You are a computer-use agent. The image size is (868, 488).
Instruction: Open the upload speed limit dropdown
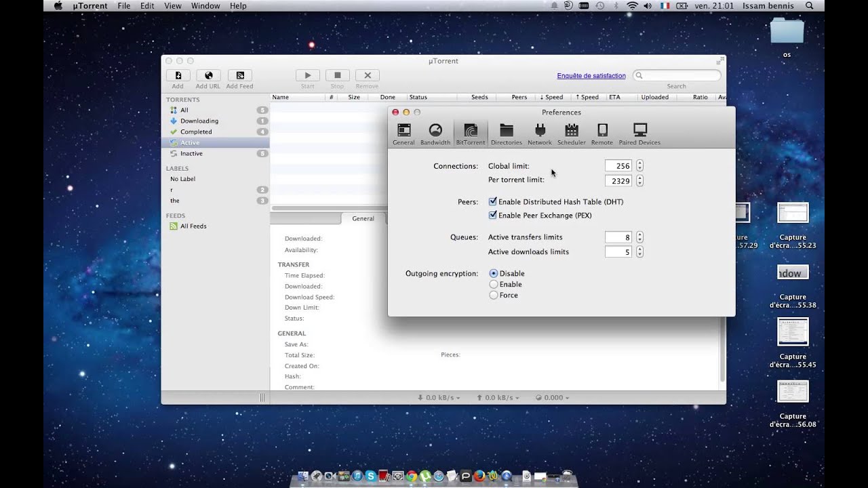point(498,398)
